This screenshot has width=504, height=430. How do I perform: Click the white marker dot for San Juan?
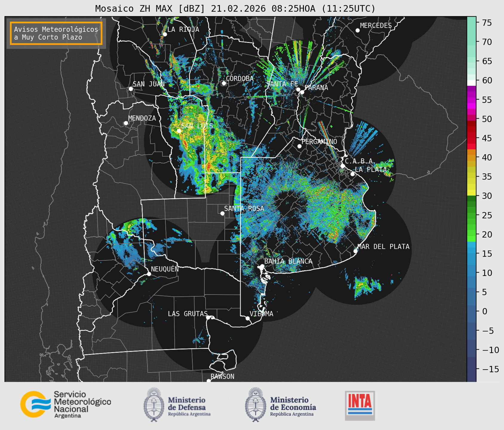click(x=131, y=89)
